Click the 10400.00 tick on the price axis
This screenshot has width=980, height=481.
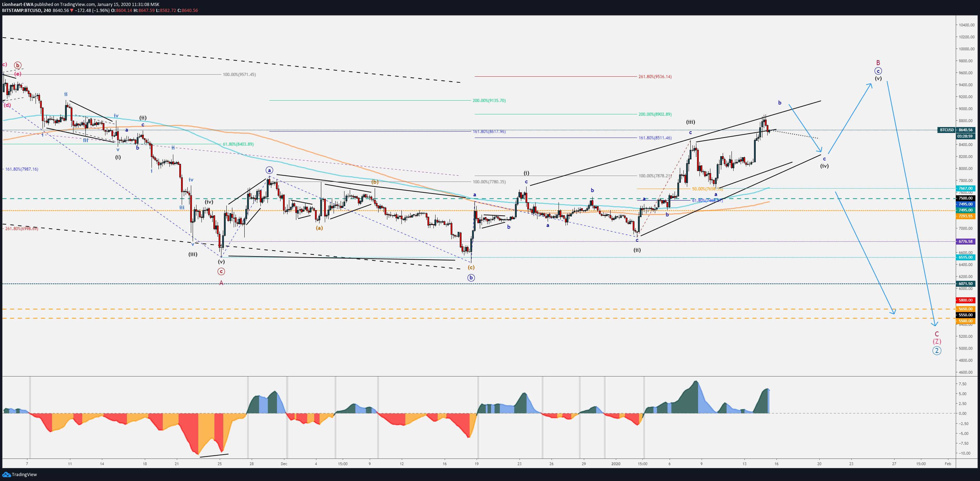coord(966,25)
